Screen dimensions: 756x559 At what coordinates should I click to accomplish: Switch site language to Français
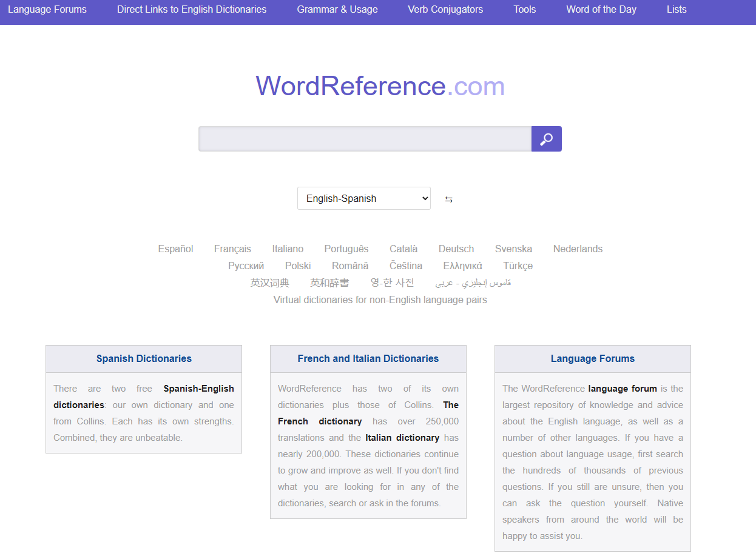(x=232, y=249)
